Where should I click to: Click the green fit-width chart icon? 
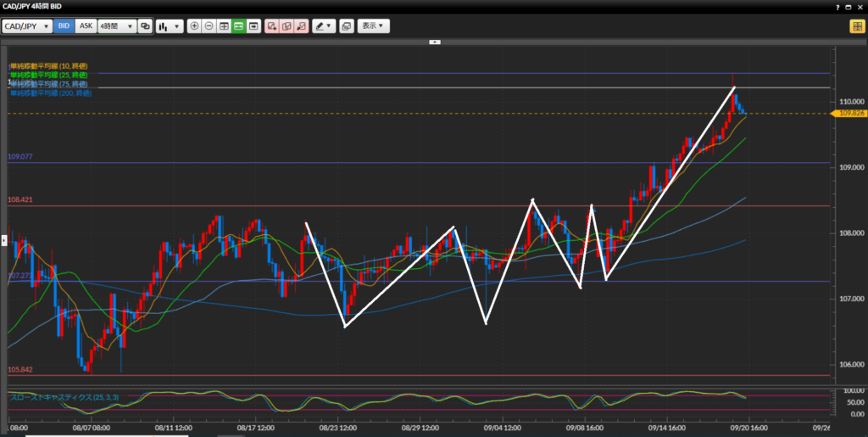tap(239, 26)
